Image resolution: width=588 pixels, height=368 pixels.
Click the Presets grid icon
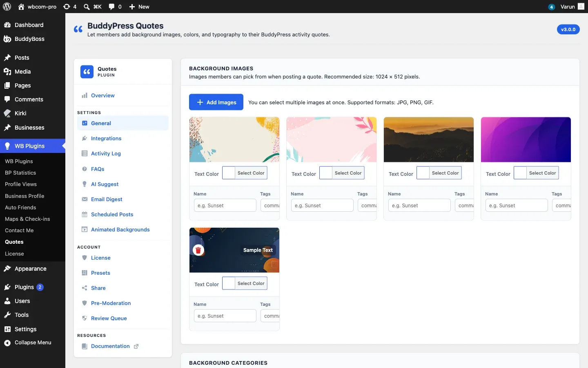(x=85, y=273)
